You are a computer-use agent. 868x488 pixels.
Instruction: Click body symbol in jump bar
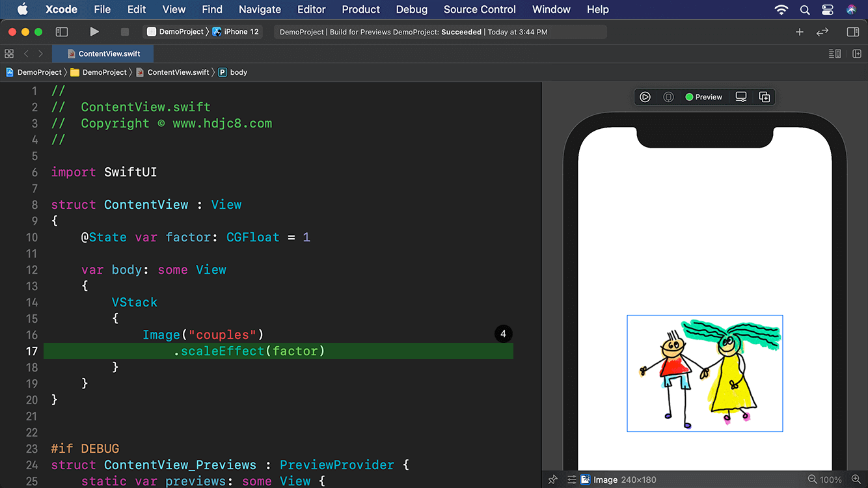pos(233,72)
